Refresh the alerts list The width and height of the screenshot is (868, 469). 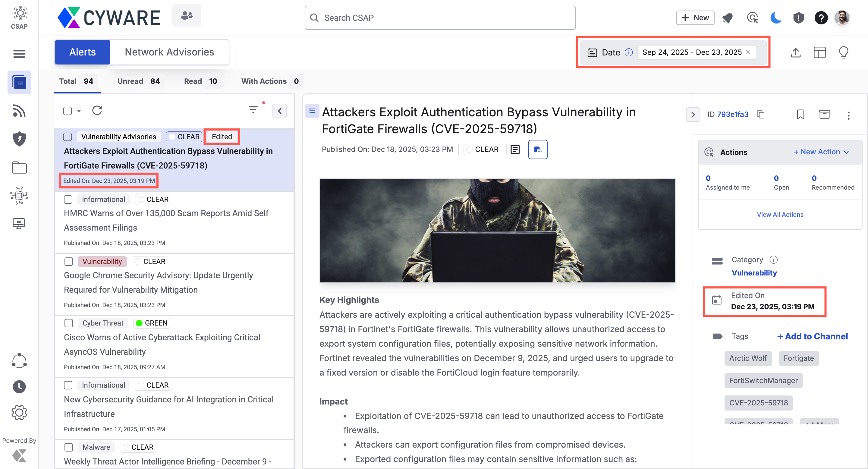tap(97, 111)
